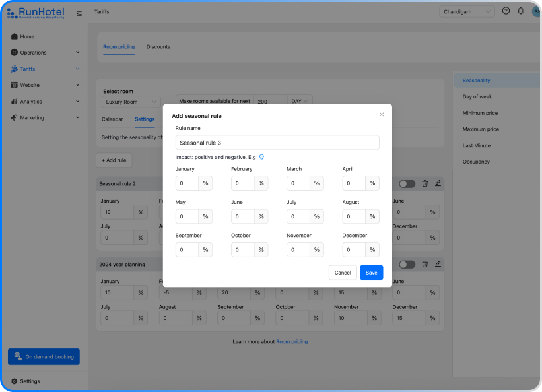Open notifications bell icon
Viewport: 542px width, 392px height.
point(521,11)
